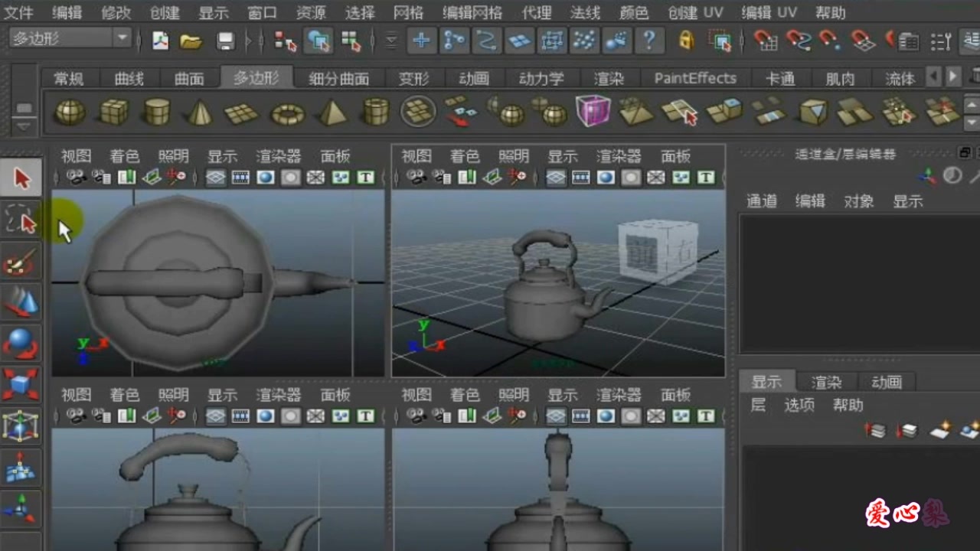Click the New Scene icon
The width and height of the screenshot is (980, 551).
(160, 41)
